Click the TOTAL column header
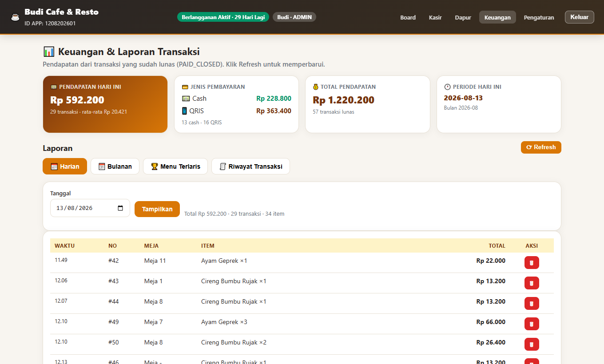Image resolution: width=604 pixels, height=364 pixels. pos(497,245)
